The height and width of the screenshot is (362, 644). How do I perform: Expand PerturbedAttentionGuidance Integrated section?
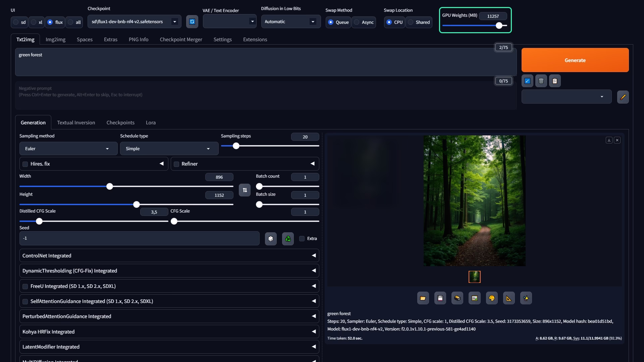(169, 316)
